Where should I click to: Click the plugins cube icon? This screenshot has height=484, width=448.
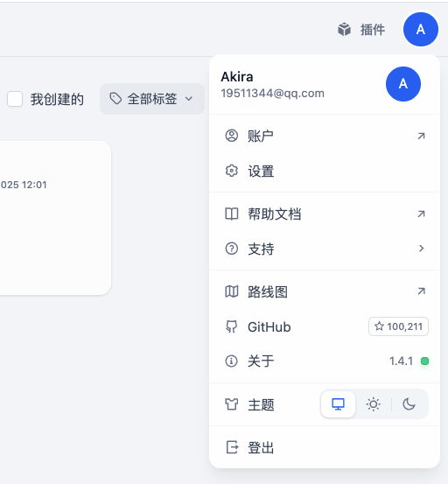pos(344,30)
